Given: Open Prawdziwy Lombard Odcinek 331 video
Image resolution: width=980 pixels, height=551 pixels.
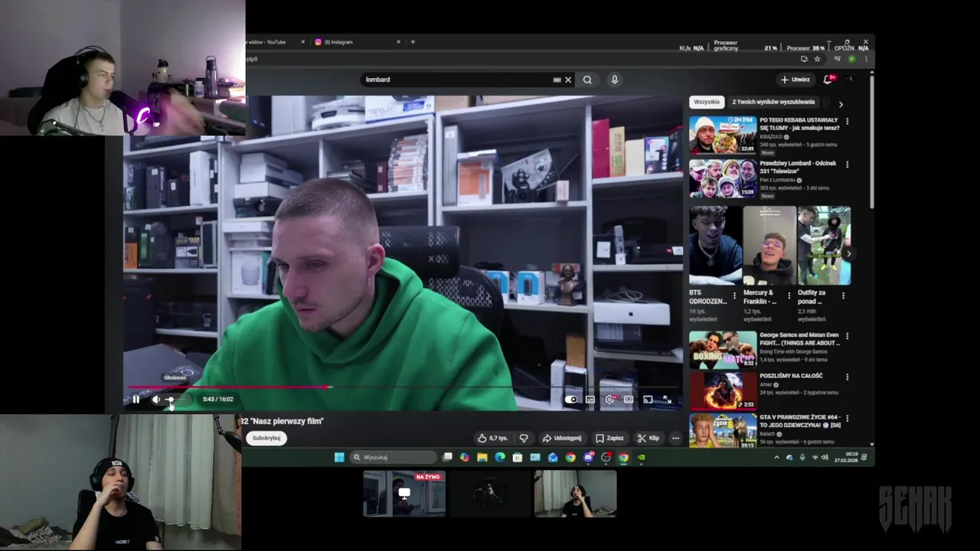Looking at the screenshot, I should click(723, 178).
